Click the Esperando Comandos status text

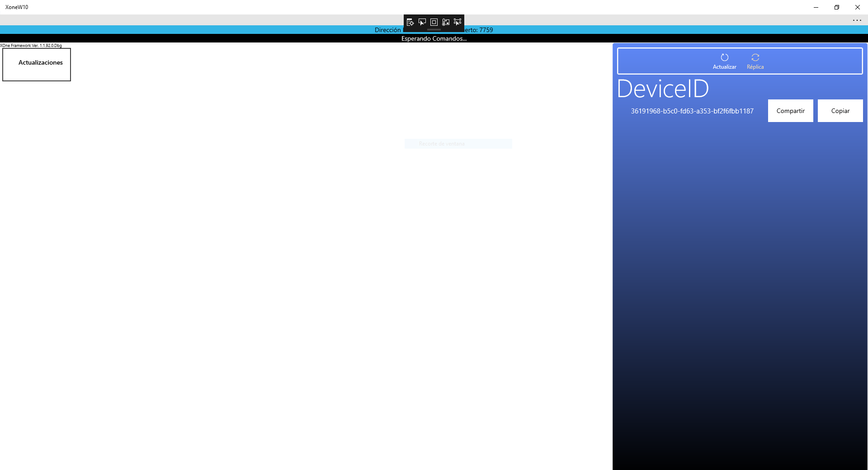[x=434, y=38]
